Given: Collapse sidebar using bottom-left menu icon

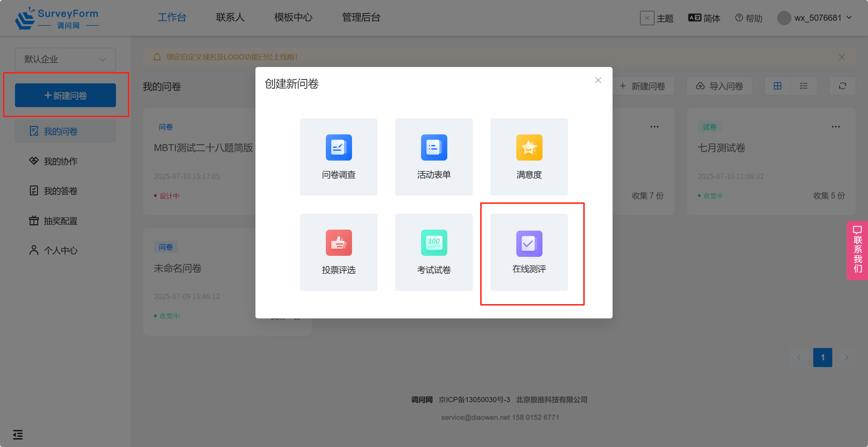Looking at the screenshot, I should 18,434.
